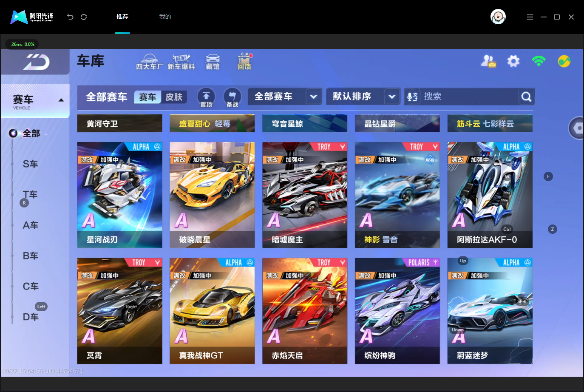Click the search magnifier icon
Viewport: 584px width, 392px height.
point(526,97)
